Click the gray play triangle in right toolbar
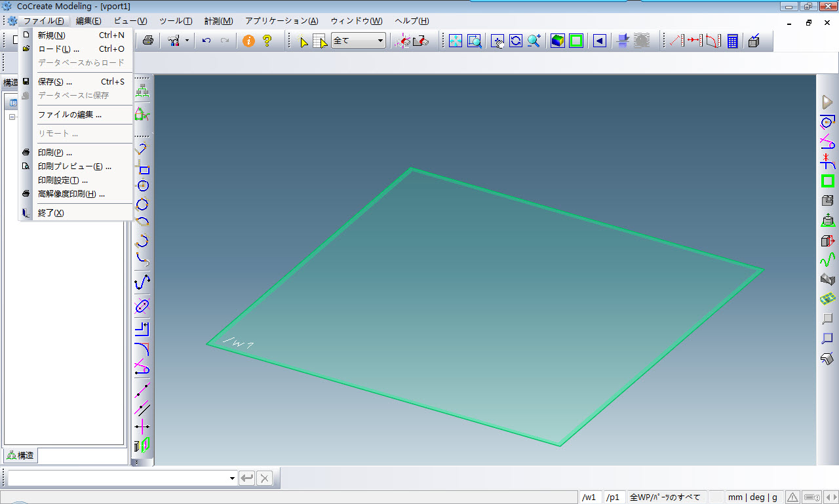The image size is (839, 504). coord(827,102)
